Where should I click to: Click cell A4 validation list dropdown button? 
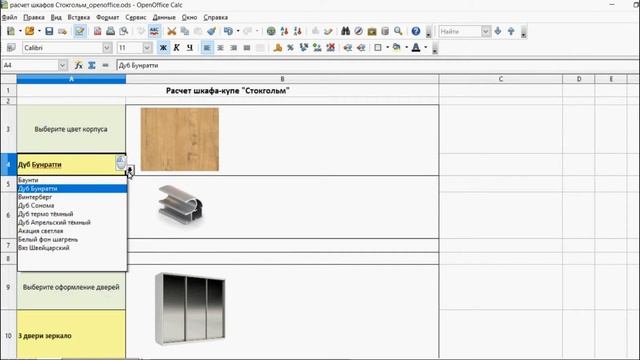(x=130, y=170)
